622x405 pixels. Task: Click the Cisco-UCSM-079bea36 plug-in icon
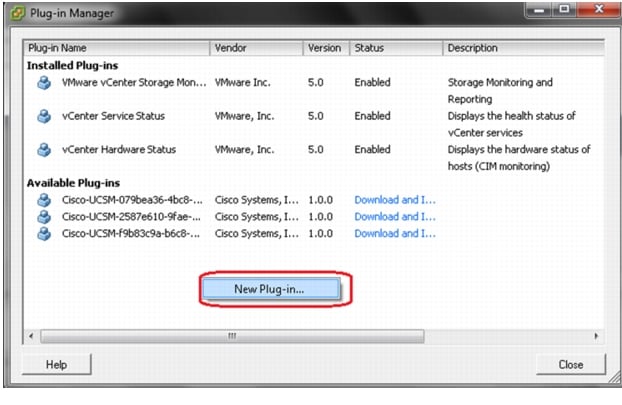click(44, 200)
